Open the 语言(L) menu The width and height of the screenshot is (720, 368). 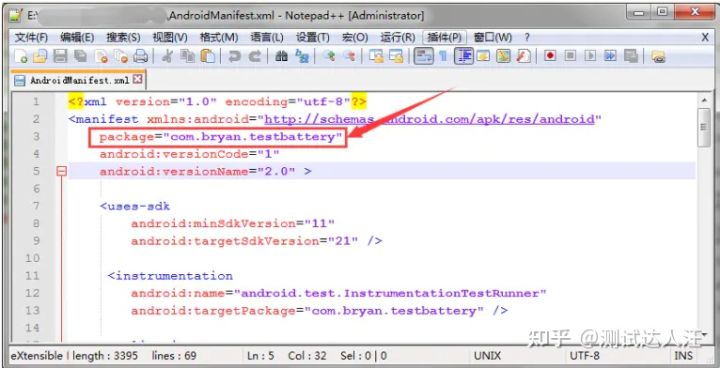click(x=266, y=37)
